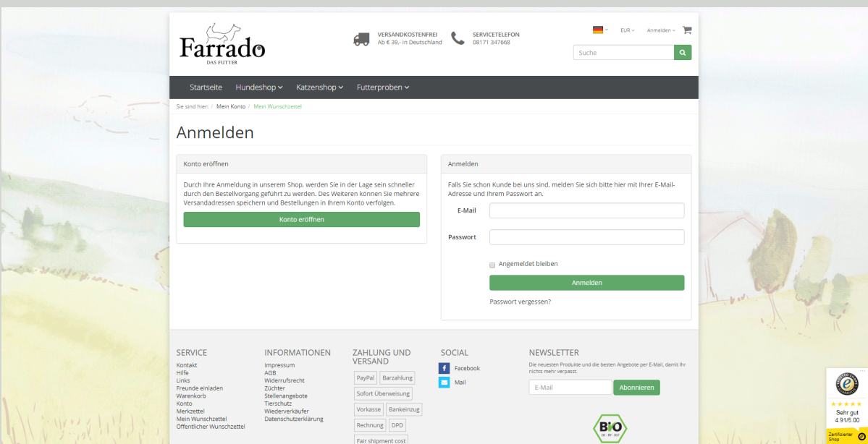This screenshot has height=444, width=868.
Task: Click the service telephone handset icon
Action: pos(458,38)
